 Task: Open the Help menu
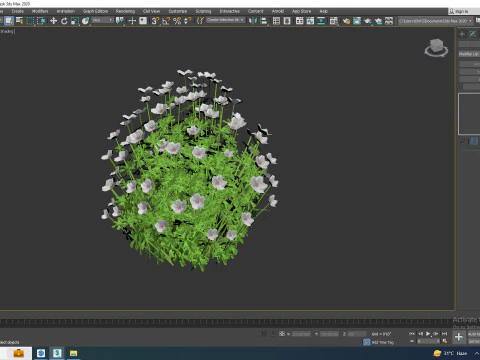324,11
